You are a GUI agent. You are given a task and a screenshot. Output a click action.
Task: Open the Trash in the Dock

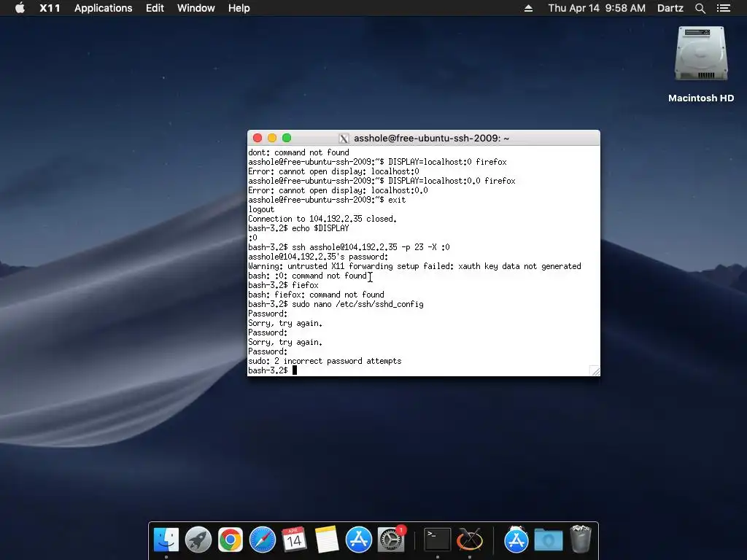coord(580,539)
